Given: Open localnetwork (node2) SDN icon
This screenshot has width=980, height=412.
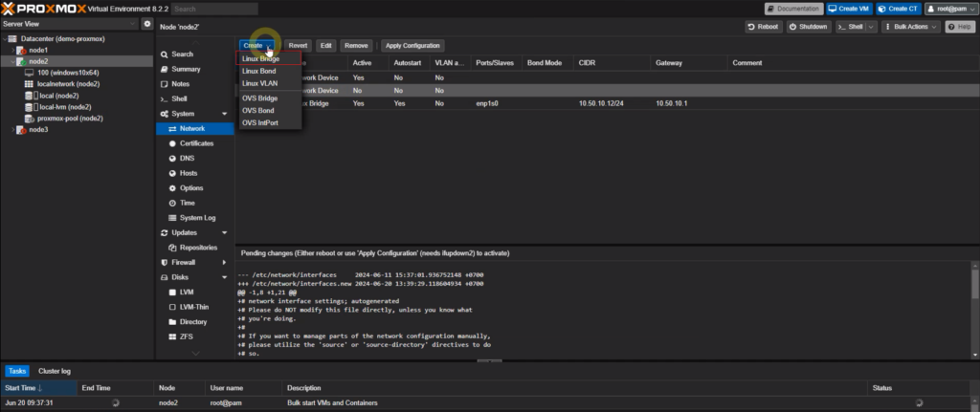Looking at the screenshot, I should pos(29,84).
